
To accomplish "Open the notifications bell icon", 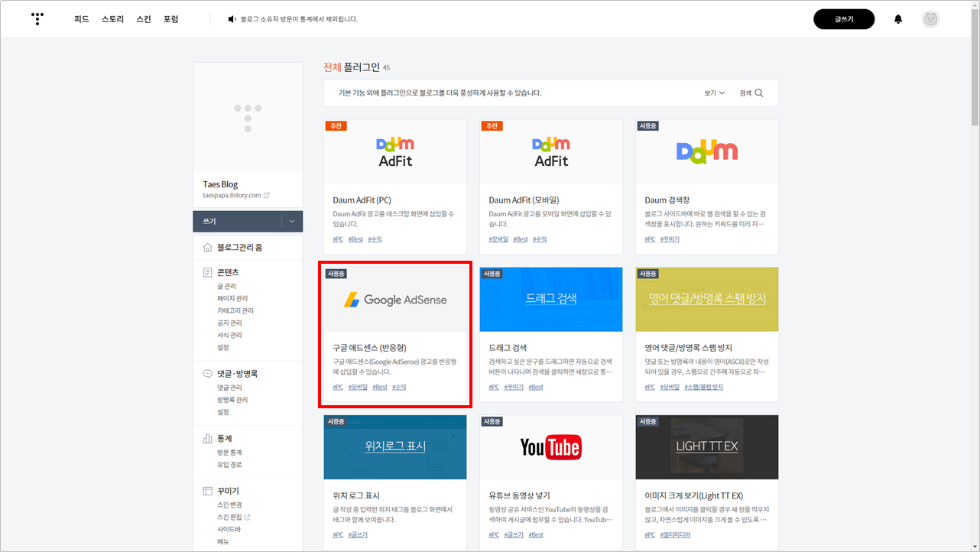I will (x=898, y=19).
